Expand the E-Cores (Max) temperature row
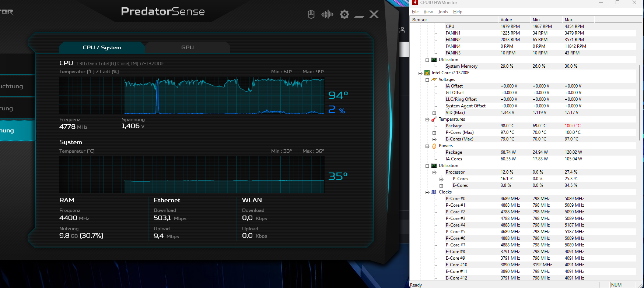Viewport: 644px width, 288px height. click(434, 139)
